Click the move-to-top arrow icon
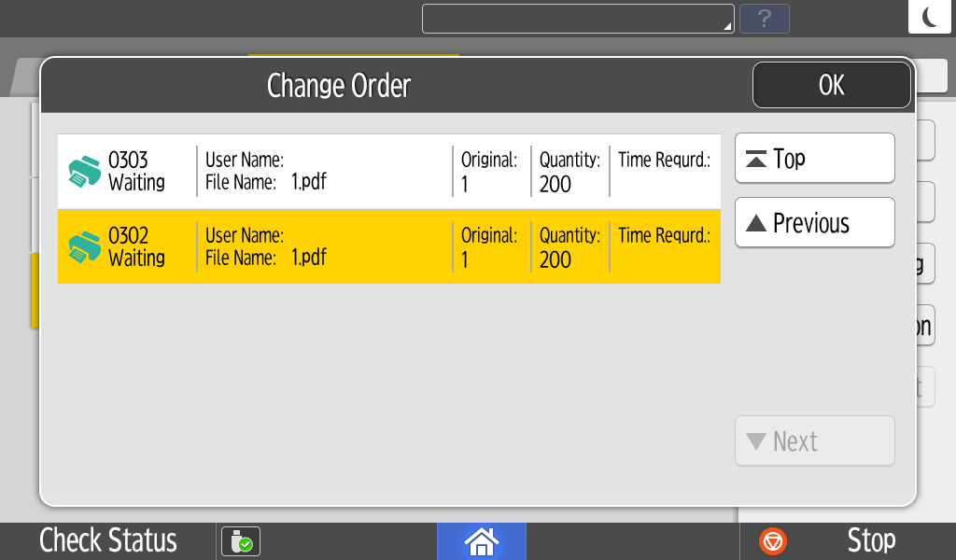This screenshot has width=956, height=560. point(757,160)
